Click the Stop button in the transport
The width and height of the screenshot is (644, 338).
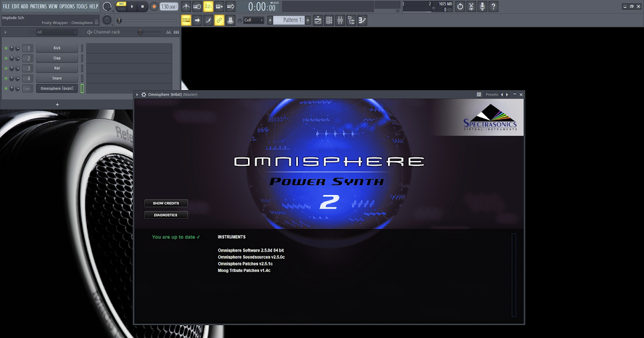pos(143,6)
